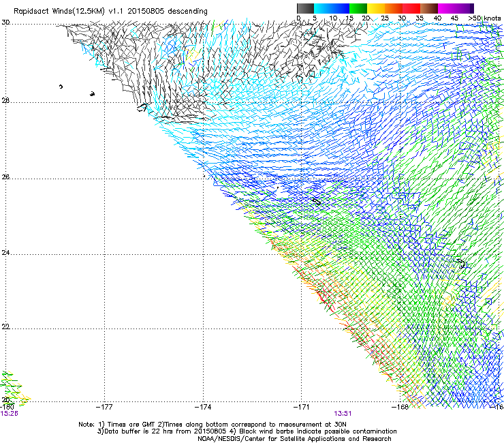Viewport: 504px width, 443px height.
Task: Click the purple time stamp 13:51
Action: click(343, 414)
